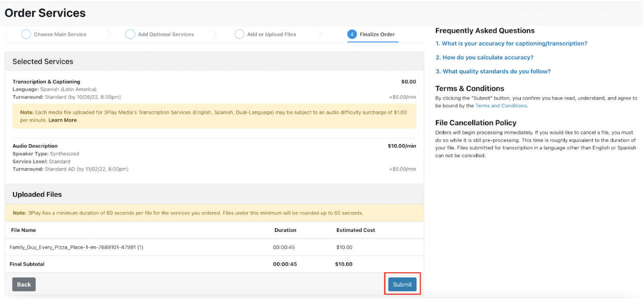This screenshot has height=302, width=644.
Task: Select the Choose Main Service step circle
Action: click(x=26, y=33)
